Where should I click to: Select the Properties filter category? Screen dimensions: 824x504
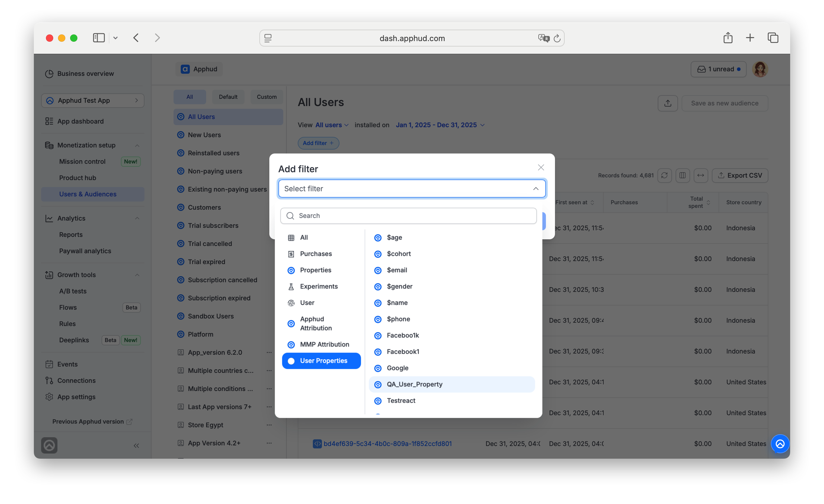[321, 270]
